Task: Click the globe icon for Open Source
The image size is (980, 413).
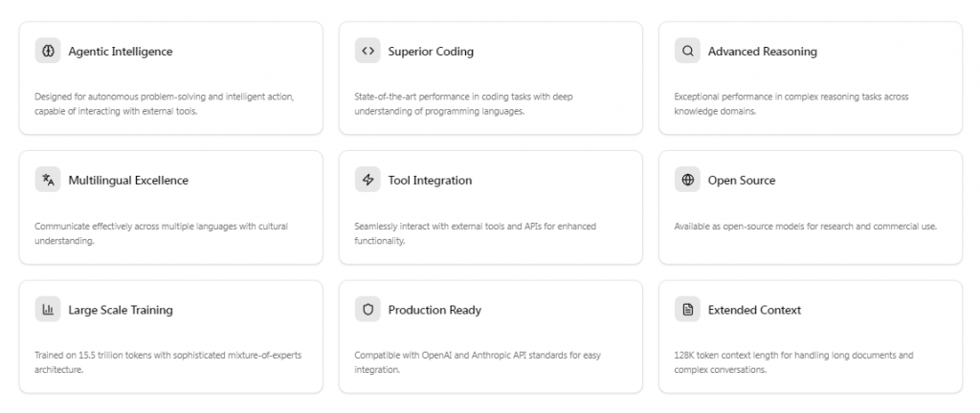Action: click(x=687, y=181)
